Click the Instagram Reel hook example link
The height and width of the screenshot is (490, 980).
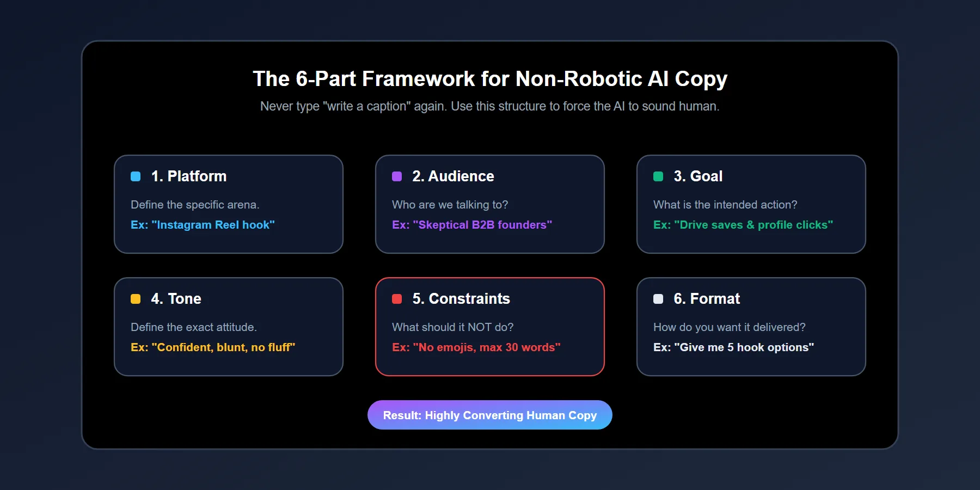pyautogui.click(x=203, y=225)
